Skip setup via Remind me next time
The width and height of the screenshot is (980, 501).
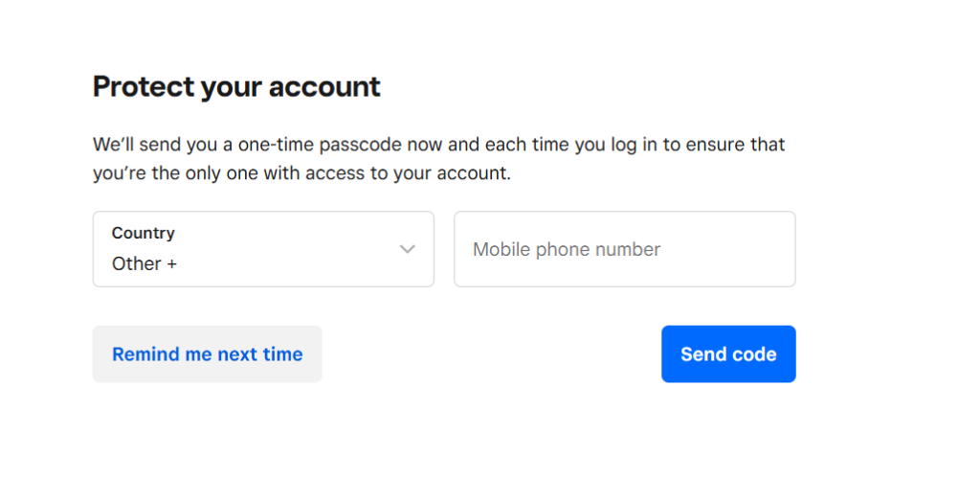pos(208,354)
